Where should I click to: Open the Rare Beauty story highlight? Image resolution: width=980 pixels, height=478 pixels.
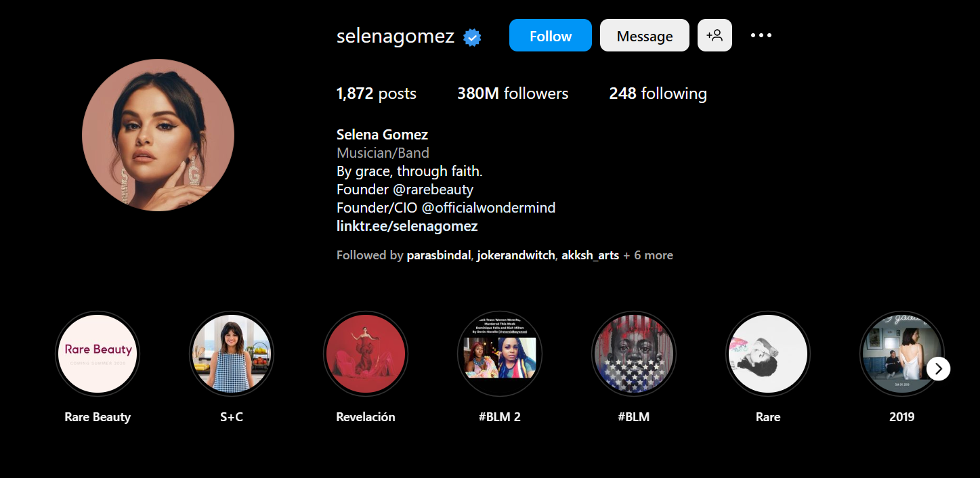tap(98, 353)
